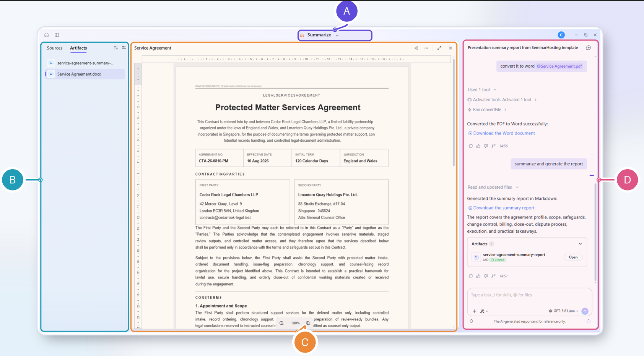Choose a model from the GPT-5.6 Luna dropdown
Viewport: 644px width, 356px height.
point(564,311)
